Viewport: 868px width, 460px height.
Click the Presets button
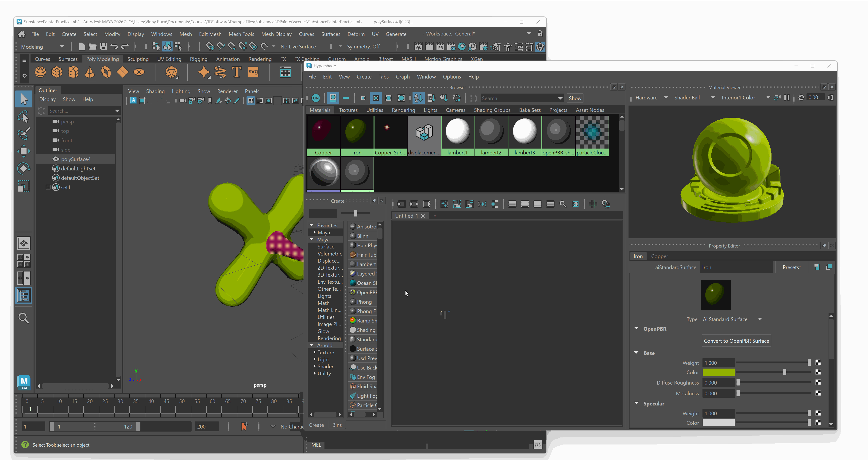[x=791, y=267]
